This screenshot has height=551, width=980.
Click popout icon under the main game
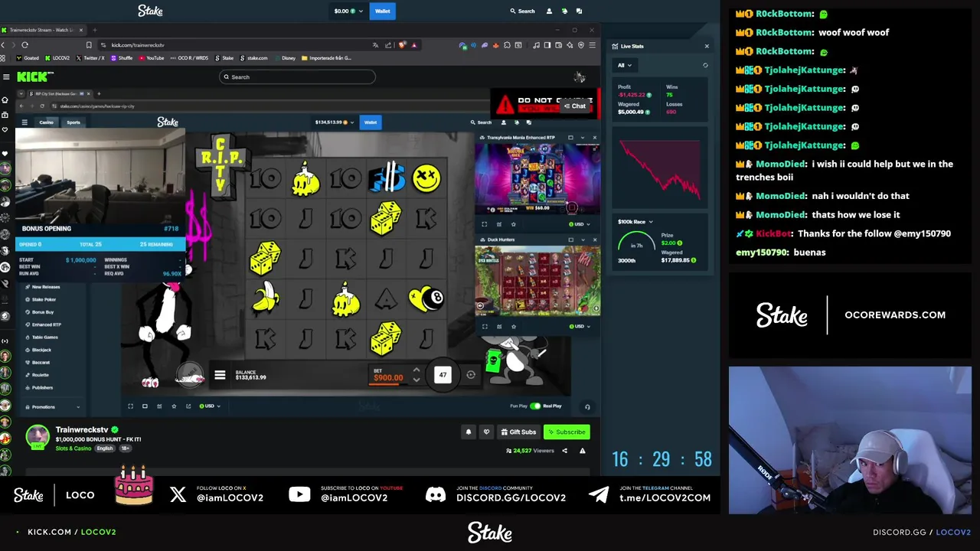pyautogui.click(x=188, y=406)
